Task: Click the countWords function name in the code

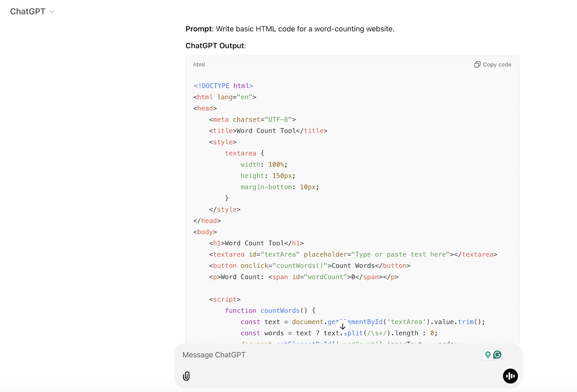Action: tap(280, 310)
